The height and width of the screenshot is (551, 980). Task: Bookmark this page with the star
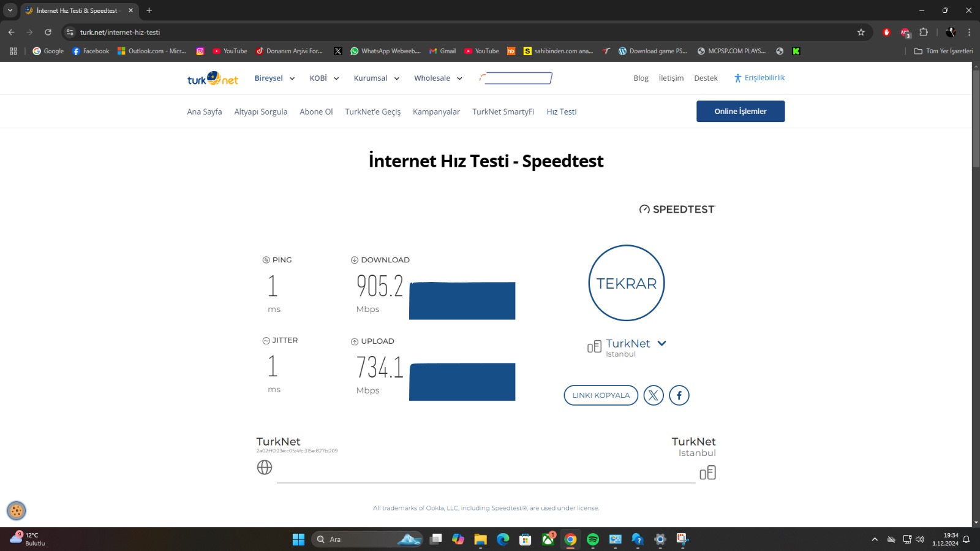[861, 32]
